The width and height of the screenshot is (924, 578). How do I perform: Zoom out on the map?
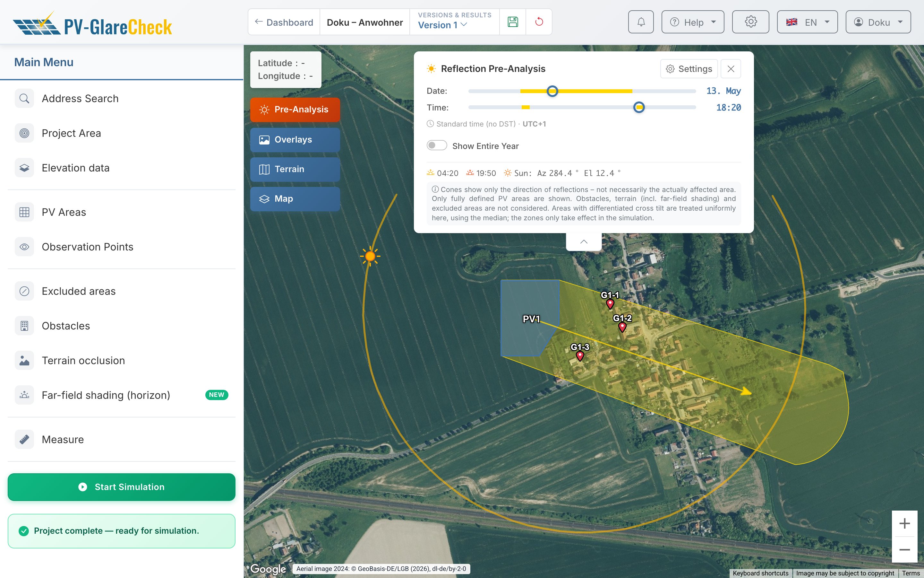[x=904, y=550]
